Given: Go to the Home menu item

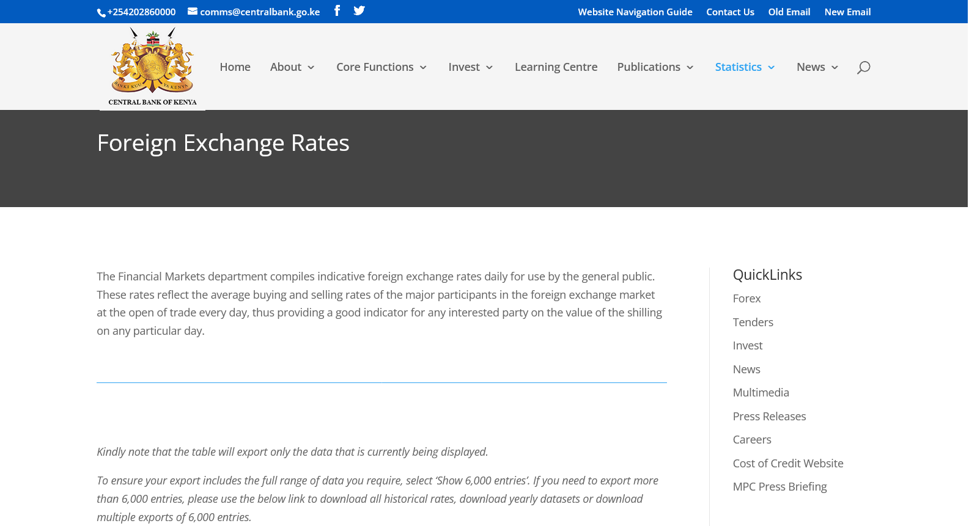Looking at the screenshot, I should pos(235,67).
